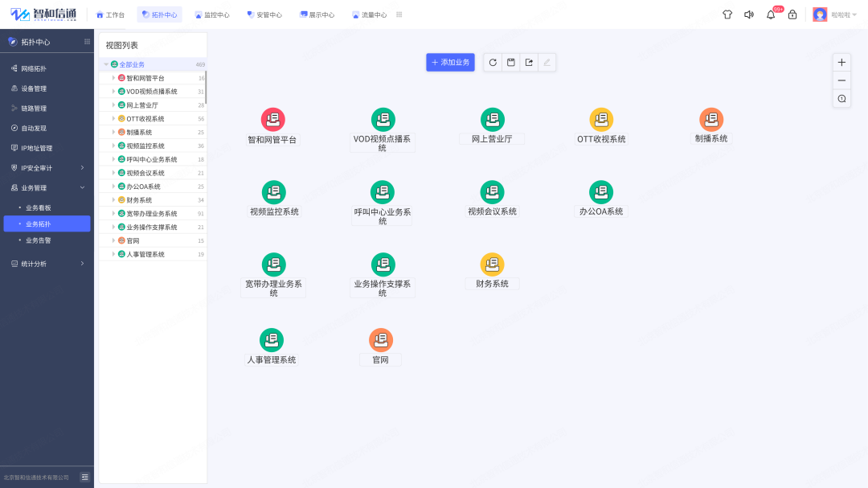This screenshot has height=488, width=868.
Task: Click the grid icon beside 拓扑中心 sidebar title
Action: [x=87, y=42]
